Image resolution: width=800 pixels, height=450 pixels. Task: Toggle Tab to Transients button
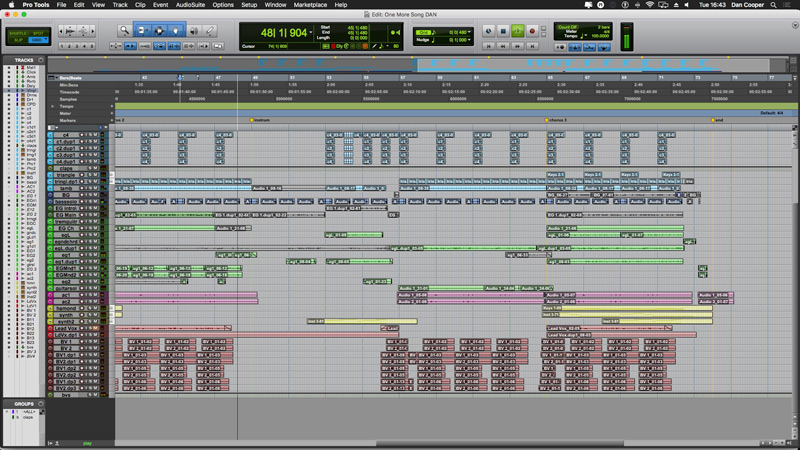(x=131, y=46)
